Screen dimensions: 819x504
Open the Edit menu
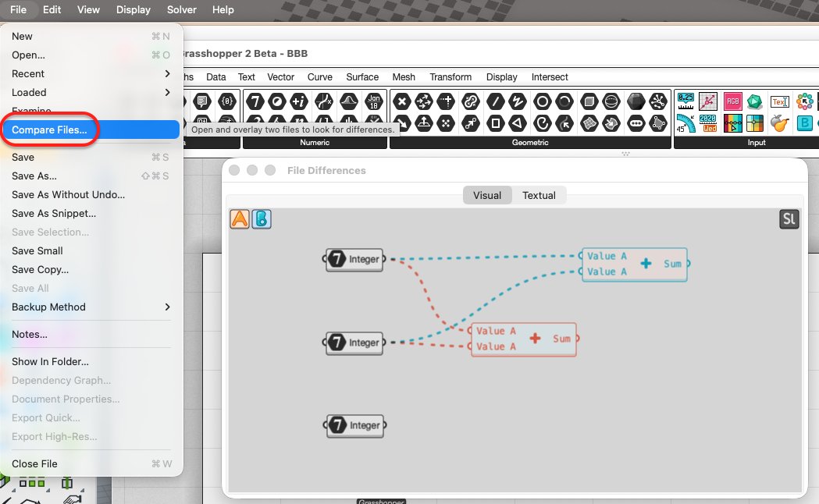coord(52,9)
